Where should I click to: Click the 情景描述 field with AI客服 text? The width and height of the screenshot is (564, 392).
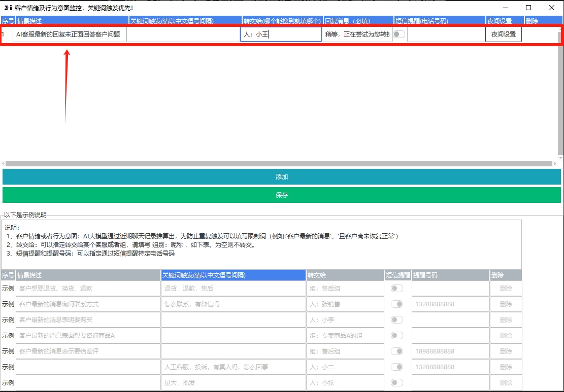[x=70, y=34]
